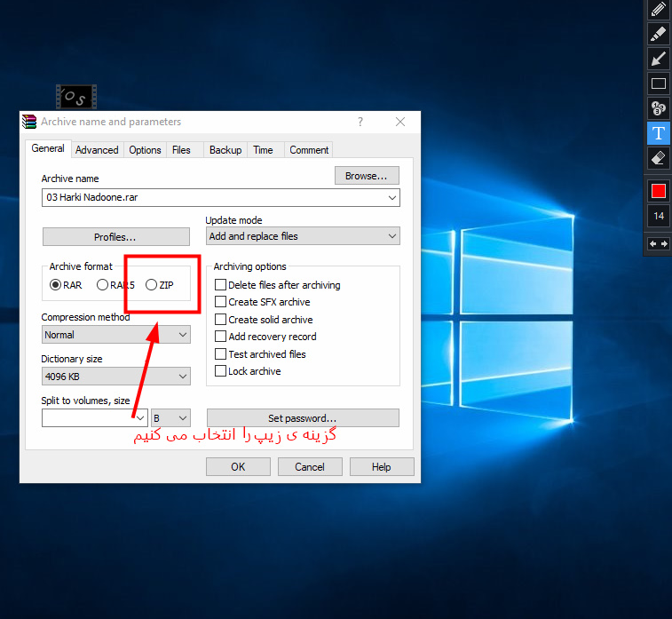The image size is (672, 619).
Task: Open the Help button
Action: click(382, 467)
